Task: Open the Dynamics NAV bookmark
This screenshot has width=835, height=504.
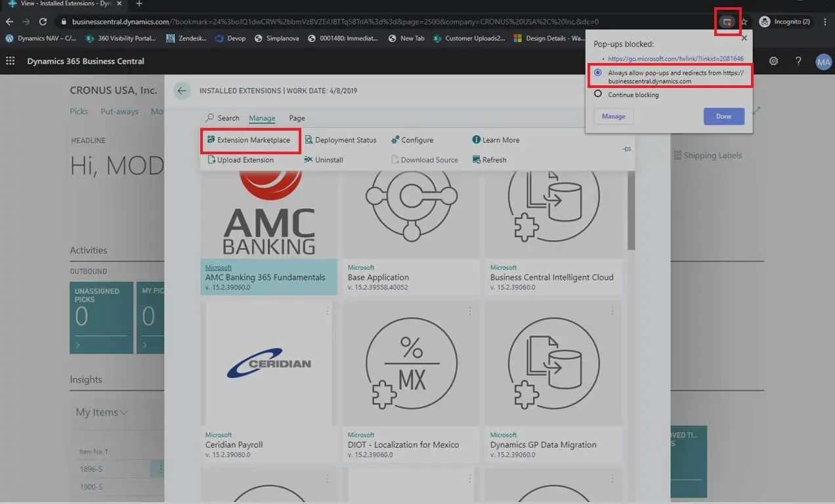Action: 41,38
